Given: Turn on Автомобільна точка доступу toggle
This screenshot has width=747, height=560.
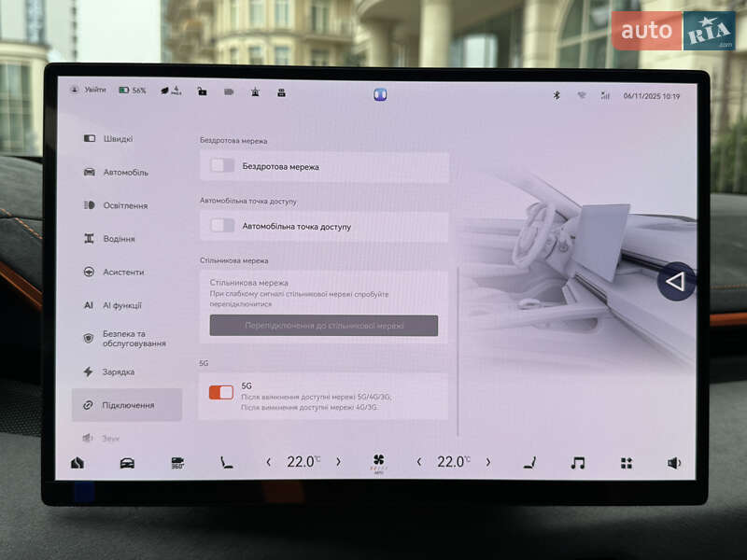Looking at the screenshot, I should [x=222, y=226].
